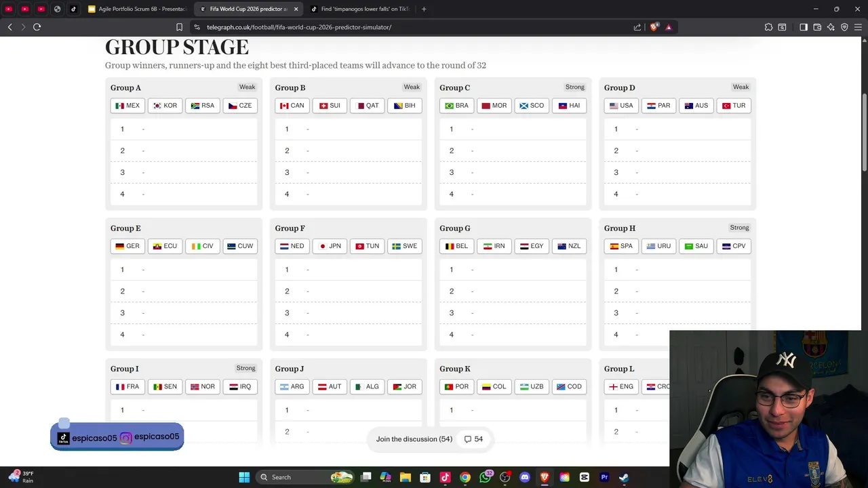Choose JPN in Group F
Viewport: 868px width, 488px height.
point(330,246)
